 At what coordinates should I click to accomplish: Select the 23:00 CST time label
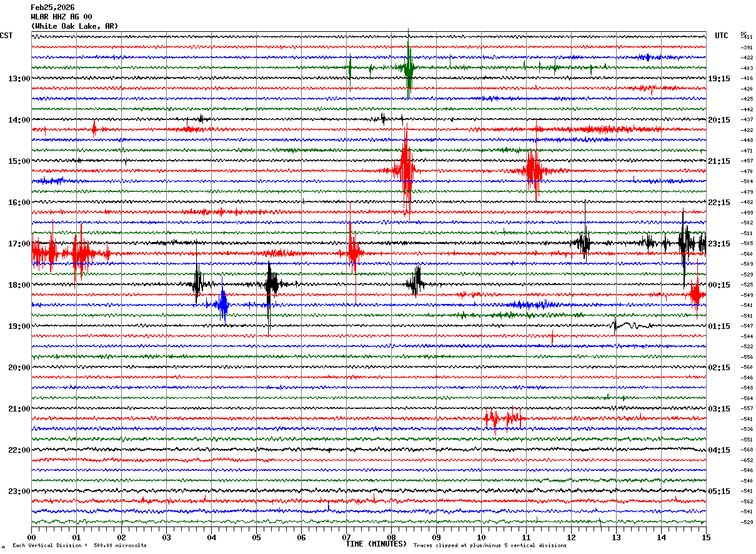[x=19, y=491]
